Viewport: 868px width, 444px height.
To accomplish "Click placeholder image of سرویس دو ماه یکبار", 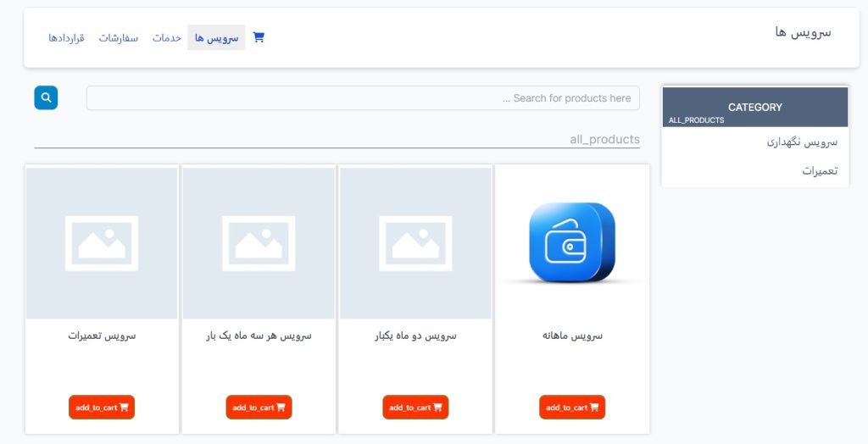I will [415, 243].
